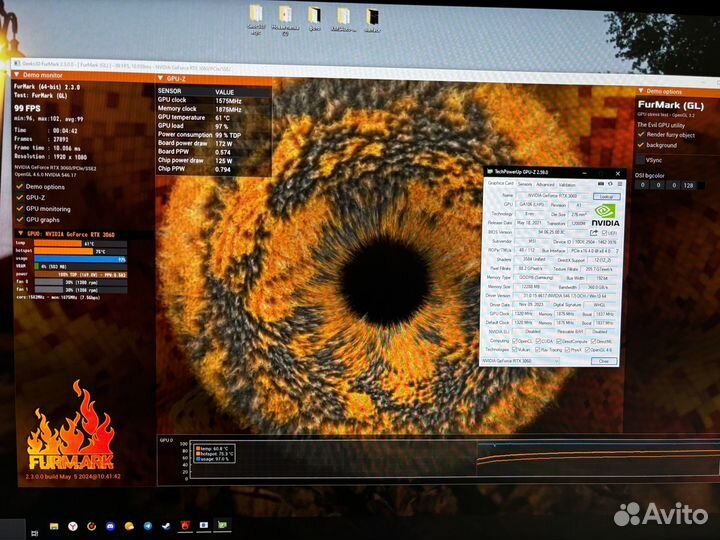Image resolution: width=720 pixels, height=540 pixels.
Task: Collapse the Demo options panel triangle
Action: tap(641, 91)
